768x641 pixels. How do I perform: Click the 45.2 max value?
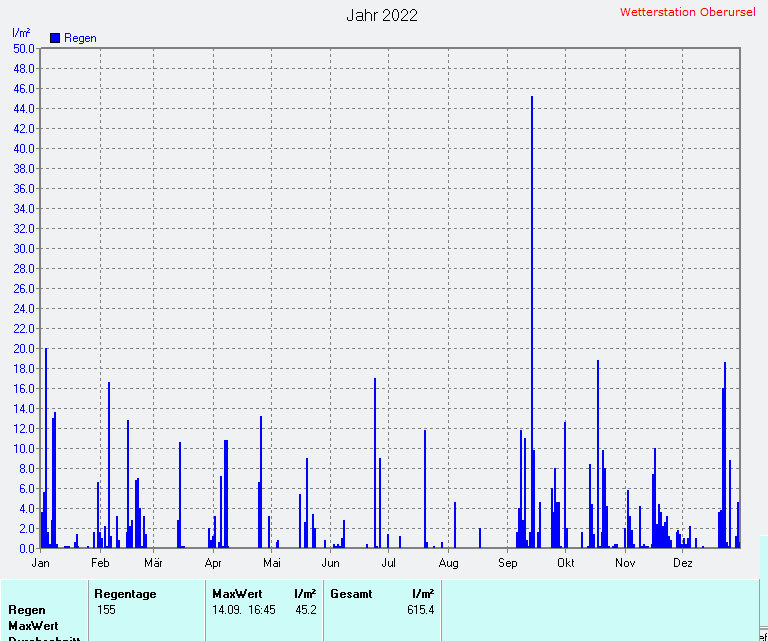[306, 610]
